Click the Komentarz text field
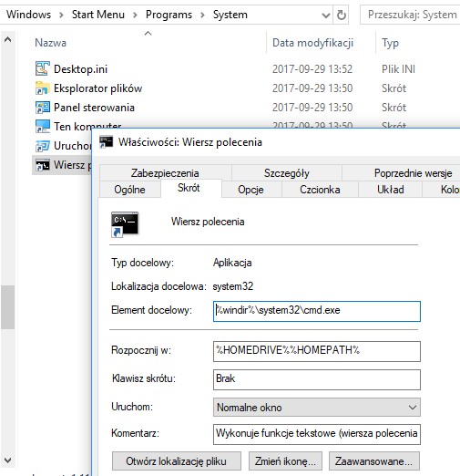The image size is (460, 476). pos(317,434)
